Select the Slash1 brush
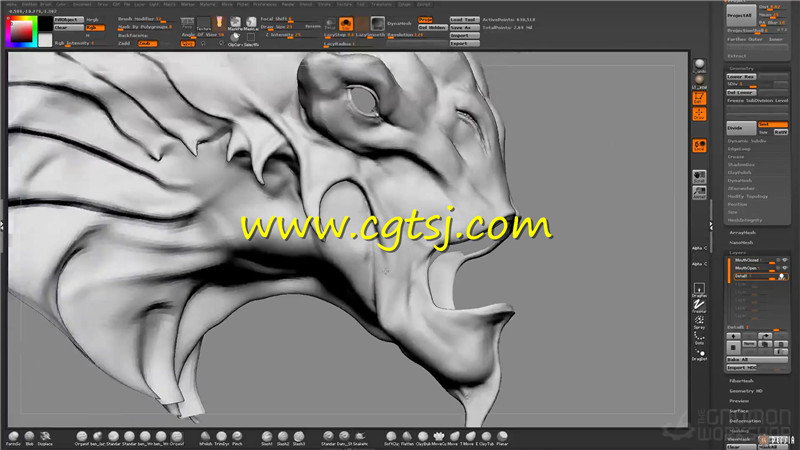This screenshot has width=800, height=450. 267,437
